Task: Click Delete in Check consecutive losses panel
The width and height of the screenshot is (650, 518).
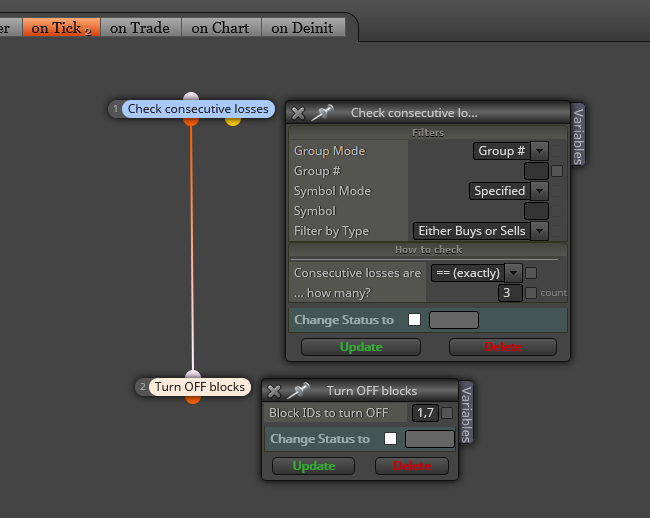Action: pos(503,347)
